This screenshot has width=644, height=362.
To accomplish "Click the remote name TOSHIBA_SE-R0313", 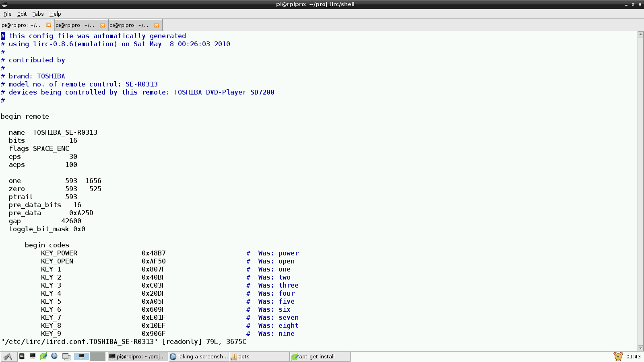I will click(65, 132).
